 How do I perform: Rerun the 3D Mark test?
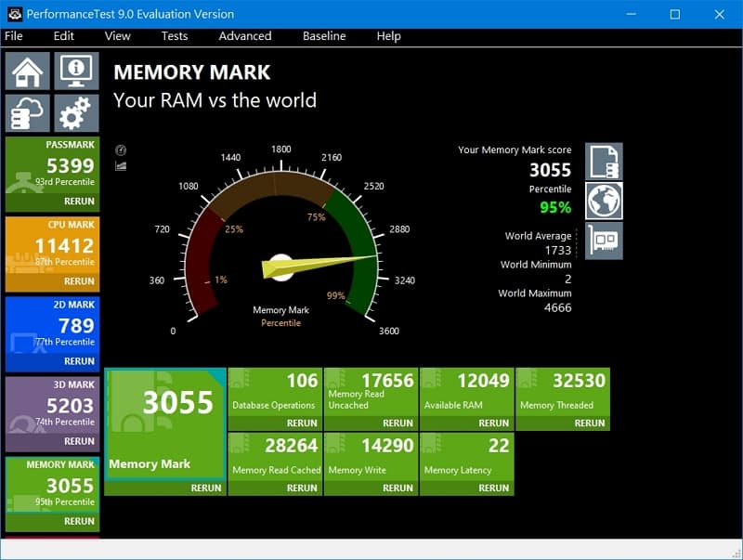(79, 441)
